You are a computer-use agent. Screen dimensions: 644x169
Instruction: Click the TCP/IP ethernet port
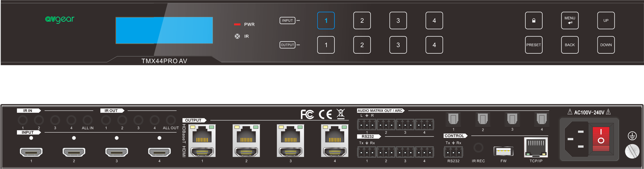tap(536, 147)
